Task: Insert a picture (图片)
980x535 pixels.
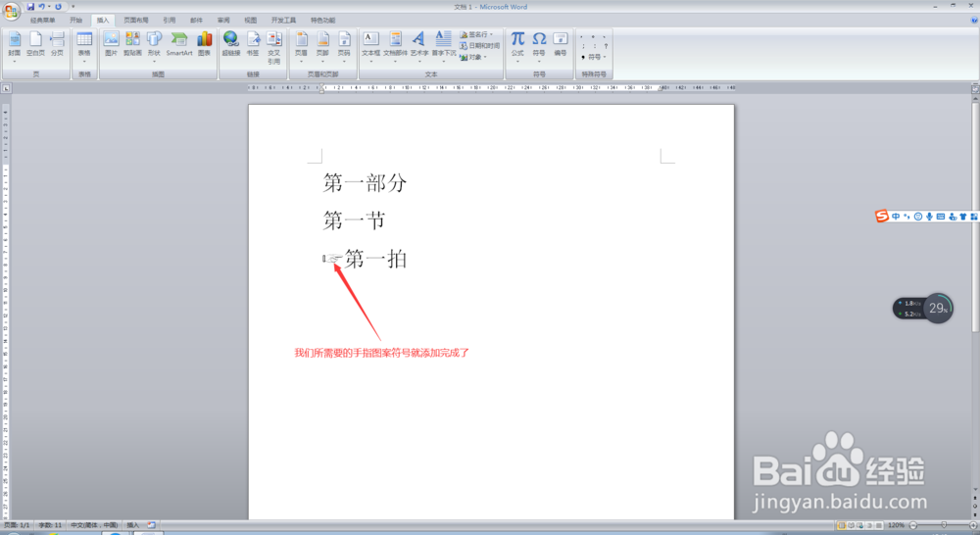Action: pyautogui.click(x=112, y=44)
